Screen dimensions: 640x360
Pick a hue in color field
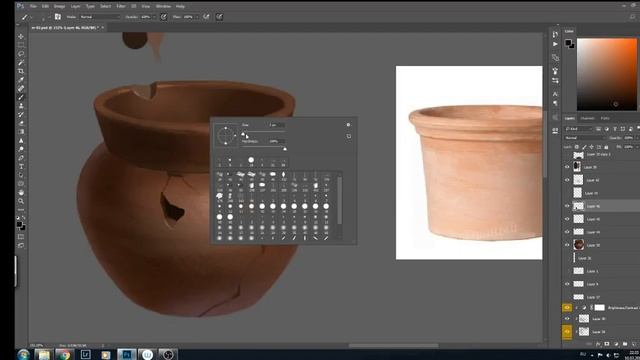pyautogui.click(x=606, y=74)
